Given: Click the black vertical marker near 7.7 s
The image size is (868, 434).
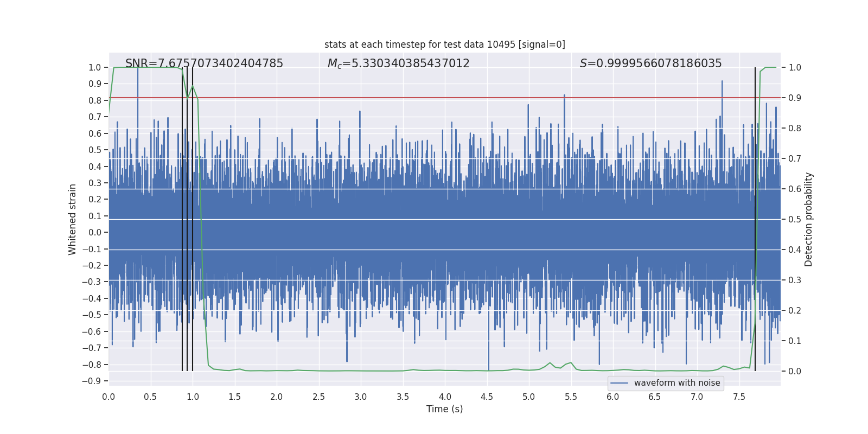Looking at the screenshot, I should point(755,219).
